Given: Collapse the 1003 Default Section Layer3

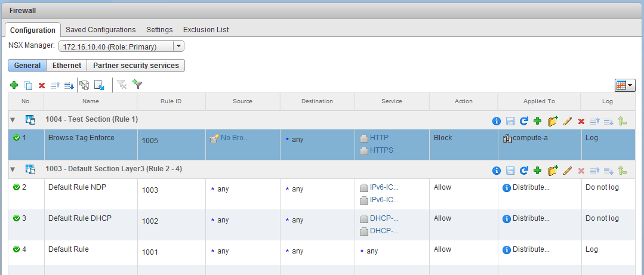Looking at the screenshot, I should tap(13, 169).
